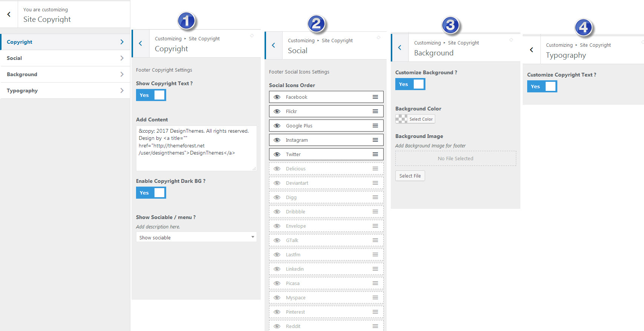This screenshot has height=331, width=644.
Task: Open the Background menu item
Action: pos(22,74)
